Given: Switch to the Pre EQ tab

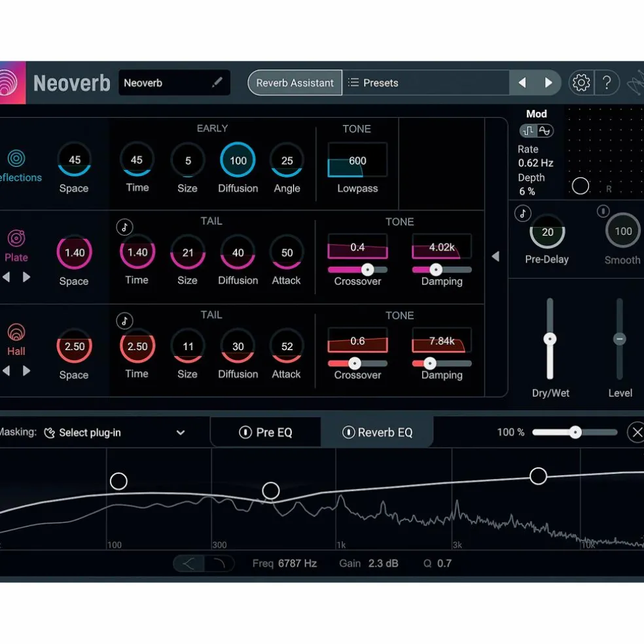Looking at the screenshot, I should (266, 432).
